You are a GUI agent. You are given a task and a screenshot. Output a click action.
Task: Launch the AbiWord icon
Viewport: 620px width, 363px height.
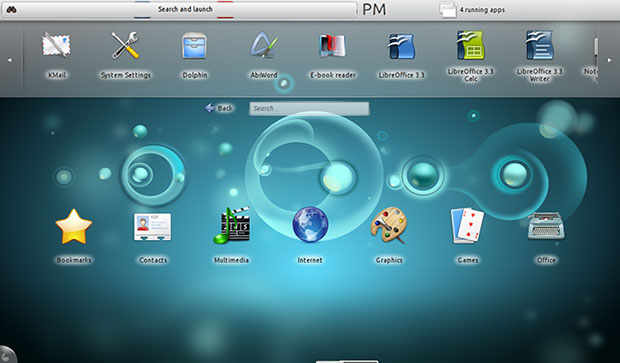tap(264, 45)
